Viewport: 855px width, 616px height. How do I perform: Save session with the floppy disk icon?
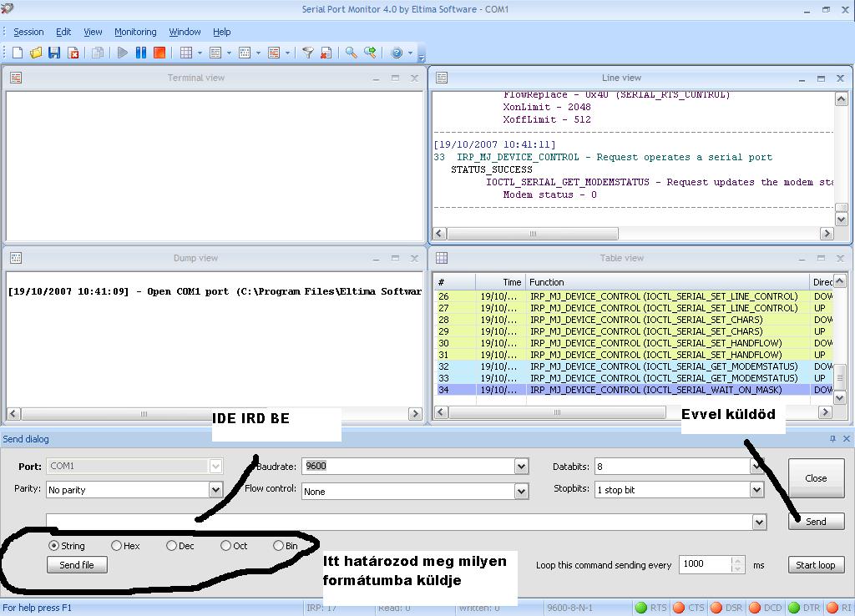pos(54,53)
